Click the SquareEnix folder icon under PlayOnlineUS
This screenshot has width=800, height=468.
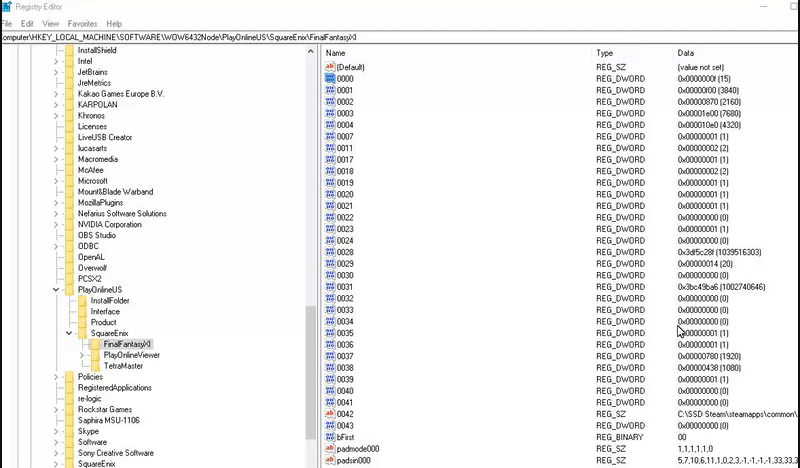coord(82,333)
